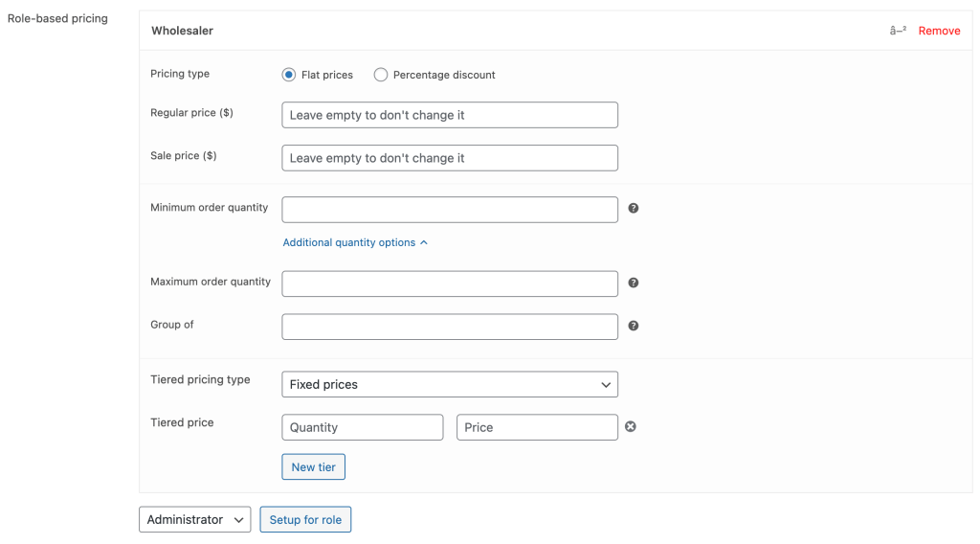Click the help icon beside Minimum order quantity
This screenshot has width=980, height=544.
[633, 208]
